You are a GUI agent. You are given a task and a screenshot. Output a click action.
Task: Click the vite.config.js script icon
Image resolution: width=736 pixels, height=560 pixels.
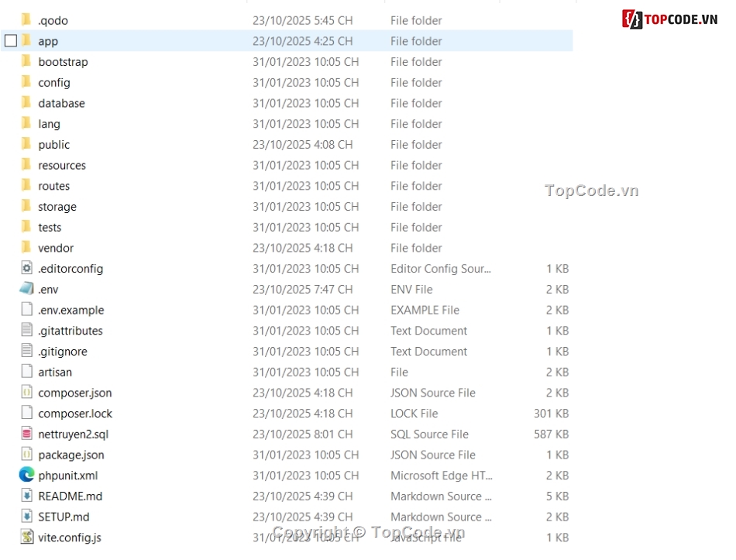tap(27, 537)
